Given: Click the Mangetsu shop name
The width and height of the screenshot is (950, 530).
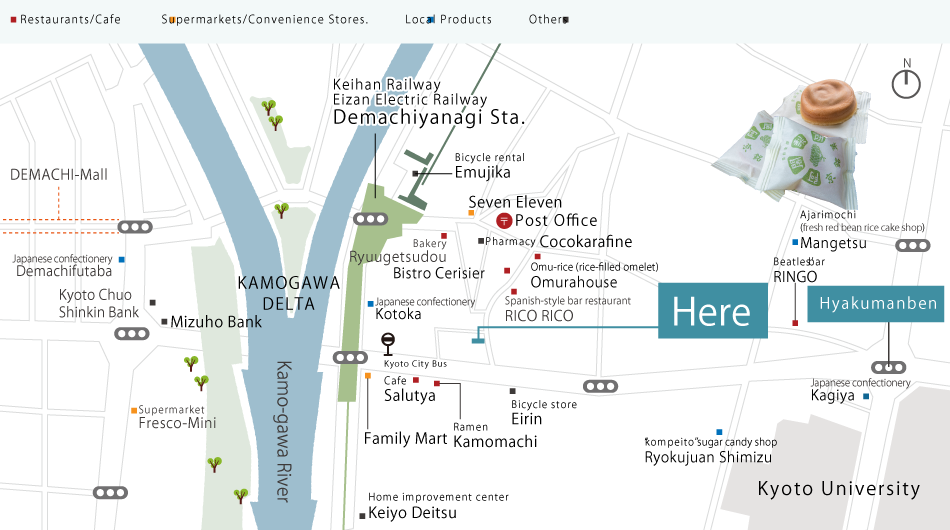Looking at the screenshot, I should pos(833,243).
